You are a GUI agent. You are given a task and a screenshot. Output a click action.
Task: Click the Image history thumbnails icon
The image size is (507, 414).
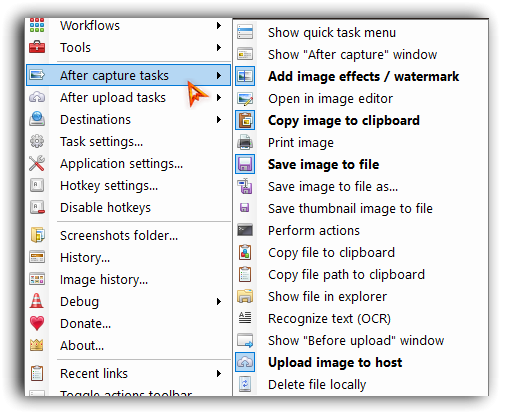[37, 279]
